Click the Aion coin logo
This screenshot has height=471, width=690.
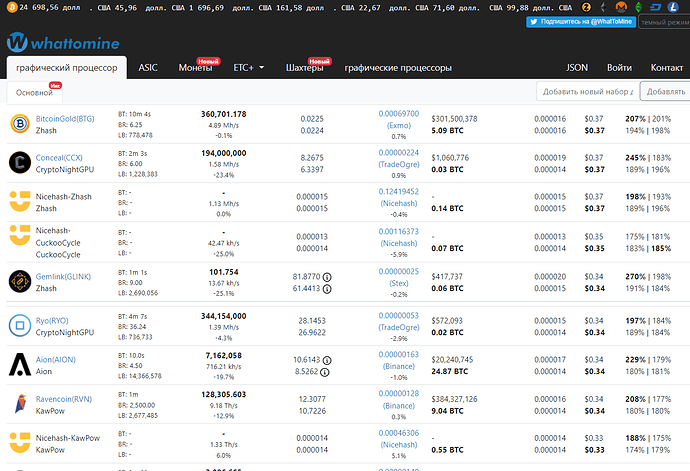coord(20,364)
